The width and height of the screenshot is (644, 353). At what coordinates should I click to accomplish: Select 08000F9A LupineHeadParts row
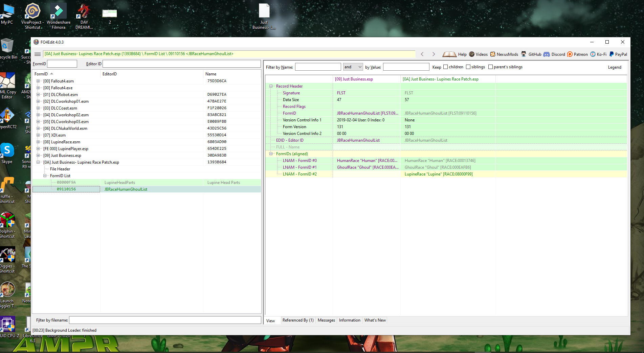[x=147, y=183]
